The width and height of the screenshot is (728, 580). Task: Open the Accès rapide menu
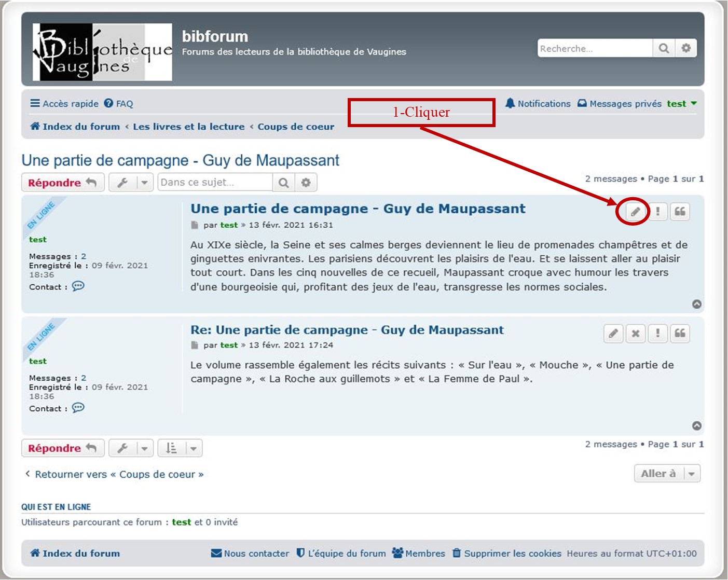[64, 104]
